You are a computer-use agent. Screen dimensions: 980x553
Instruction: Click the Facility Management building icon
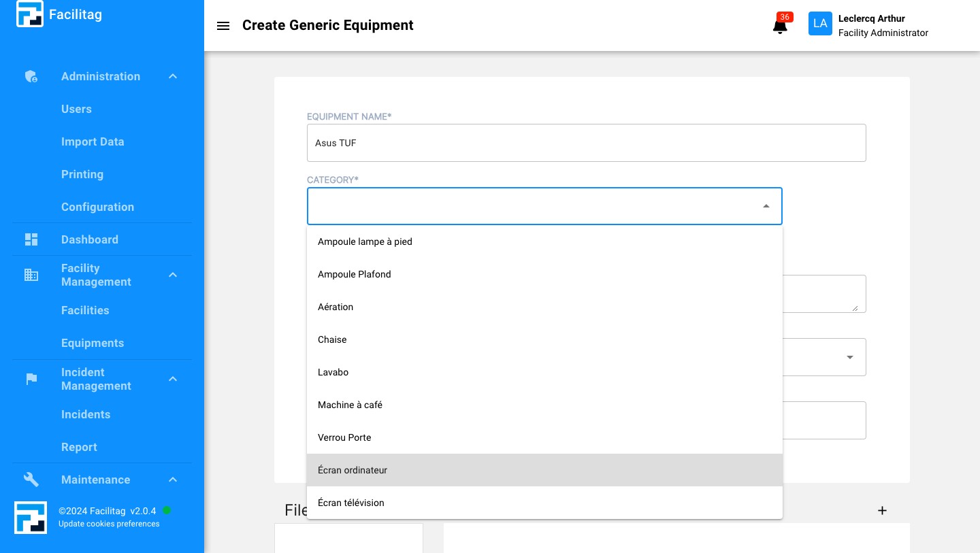coord(31,275)
